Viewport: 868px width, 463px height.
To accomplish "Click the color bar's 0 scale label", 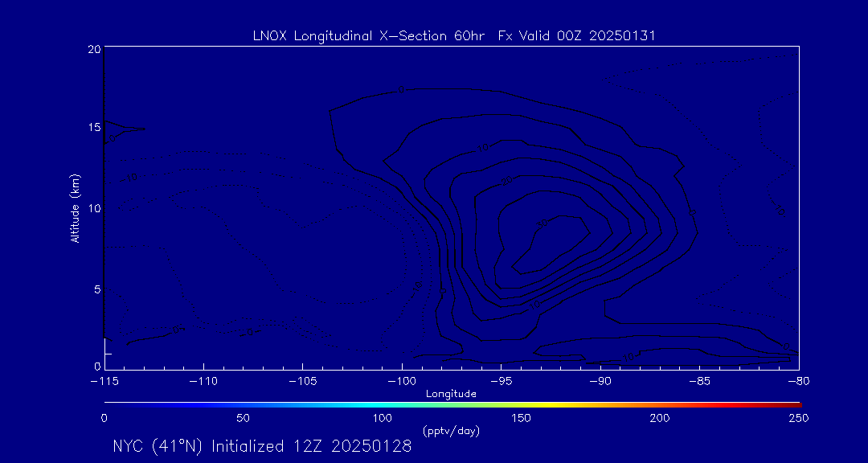I will pos(104,418).
